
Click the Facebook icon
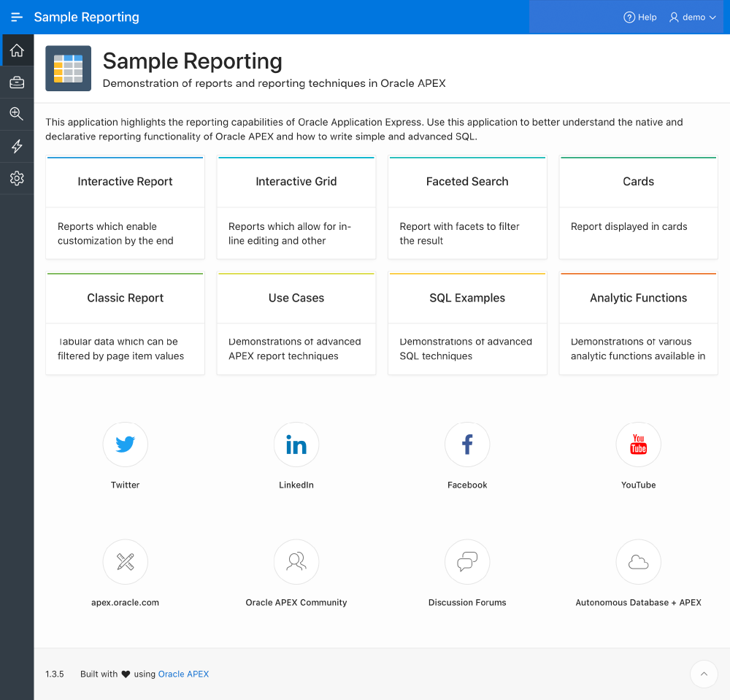coord(467,444)
